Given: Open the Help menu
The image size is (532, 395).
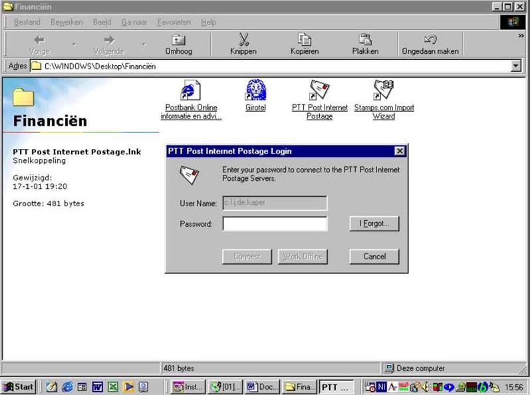Looking at the screenshot, I should pyautogui.click(x=208, y=22).
